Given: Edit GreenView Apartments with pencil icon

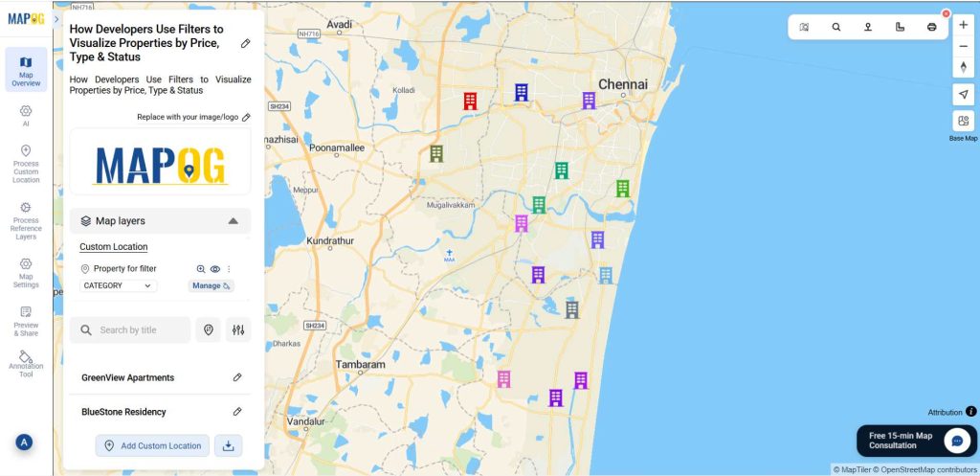Looking at the screenshot, I should 237,377.
